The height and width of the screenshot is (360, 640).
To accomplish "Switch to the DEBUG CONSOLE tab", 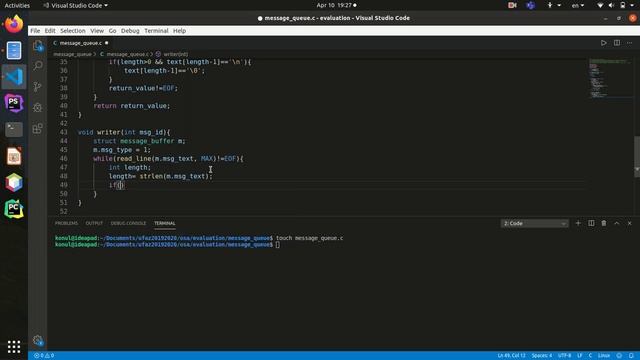I will tap(128, 223).
